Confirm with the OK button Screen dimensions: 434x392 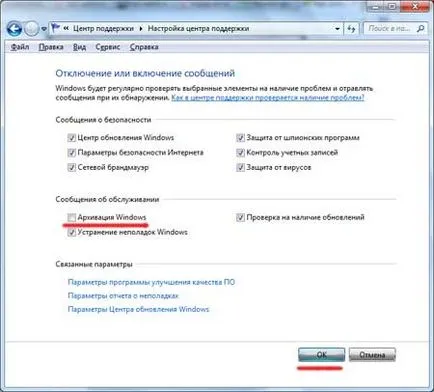coord(321,355)
